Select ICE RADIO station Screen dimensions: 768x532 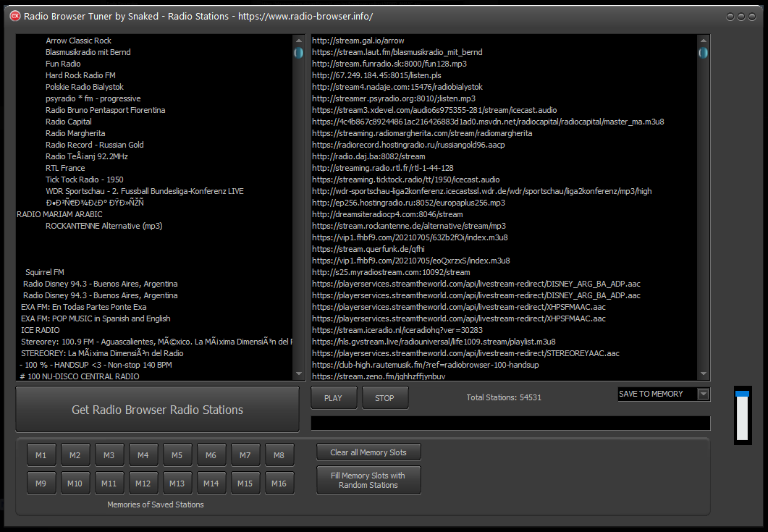(x=40, y=330)
